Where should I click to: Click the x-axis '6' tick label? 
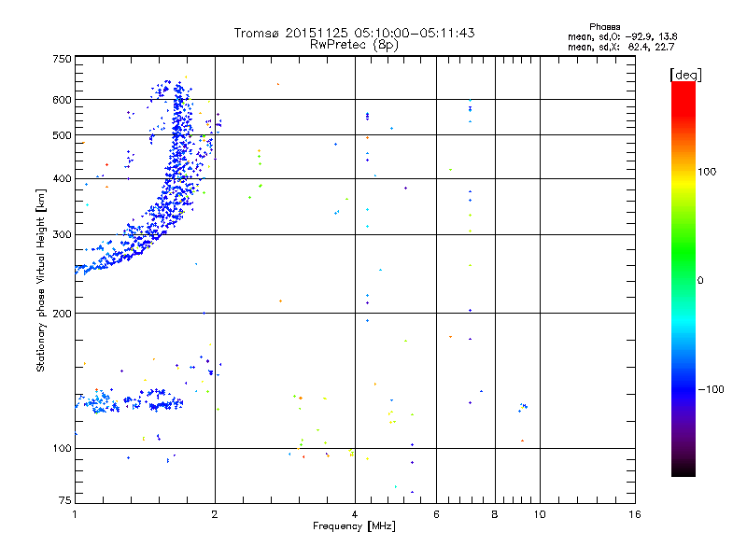(436, 514)
